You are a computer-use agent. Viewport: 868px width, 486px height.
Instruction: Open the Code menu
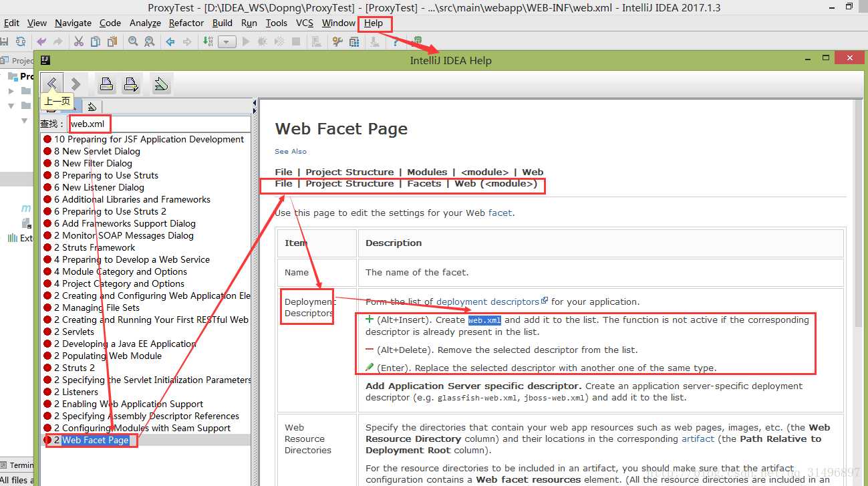click(110, 23)
